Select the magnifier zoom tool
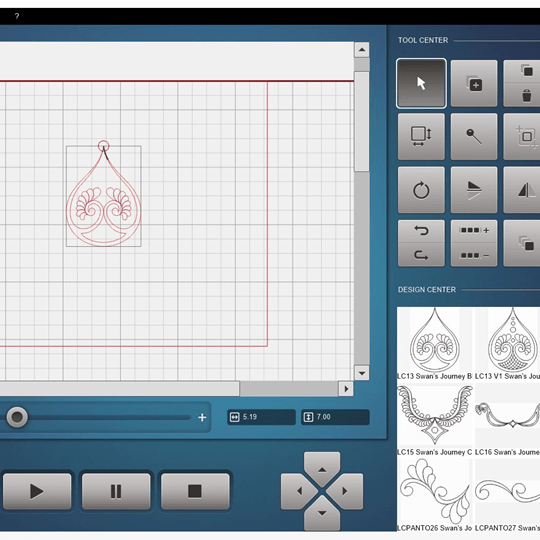540x540 pixels. (x=474, y=137)
